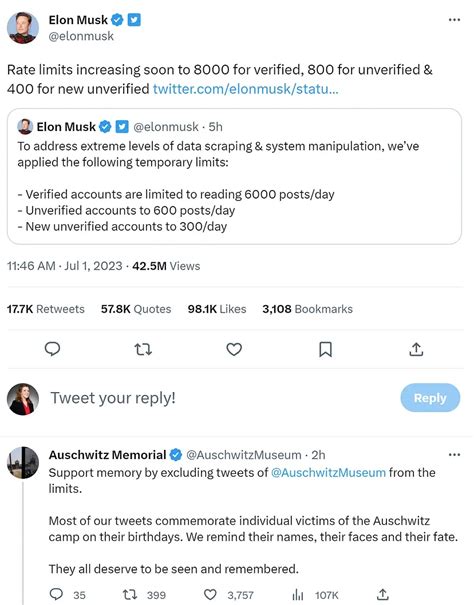Image resolution: width=474 pixels, height=605 pixels.
Task: View analytics of Auschwitz Memorial reply
Action: (298, 595)
